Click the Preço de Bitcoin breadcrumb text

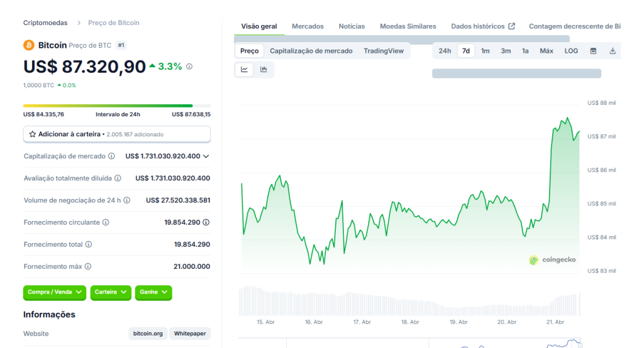[114, 23]
